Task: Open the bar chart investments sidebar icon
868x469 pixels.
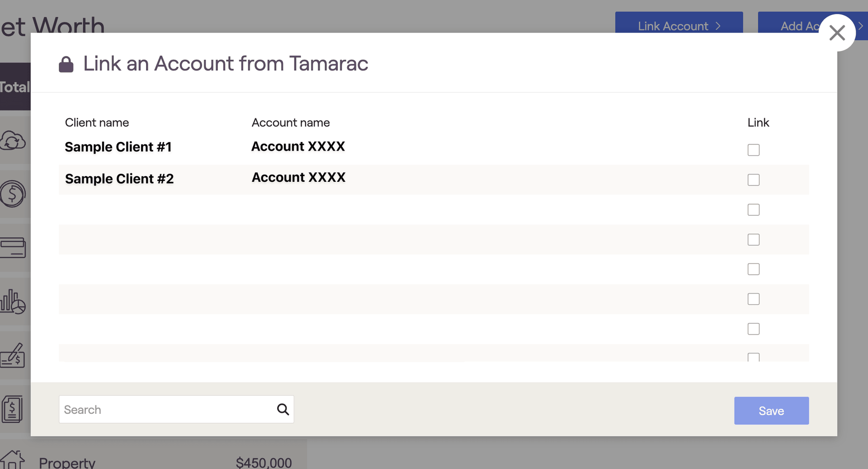Action: pyautogui.click(x=13, y=302)
